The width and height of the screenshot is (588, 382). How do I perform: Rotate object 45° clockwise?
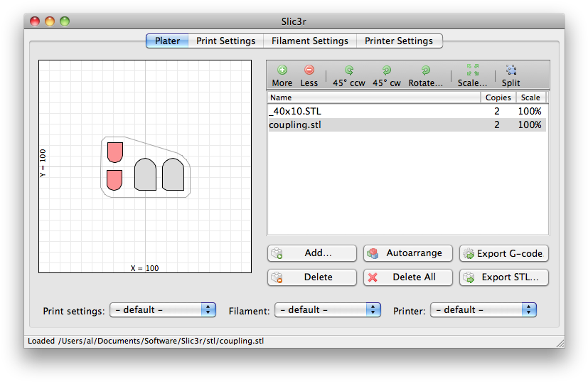386,70
